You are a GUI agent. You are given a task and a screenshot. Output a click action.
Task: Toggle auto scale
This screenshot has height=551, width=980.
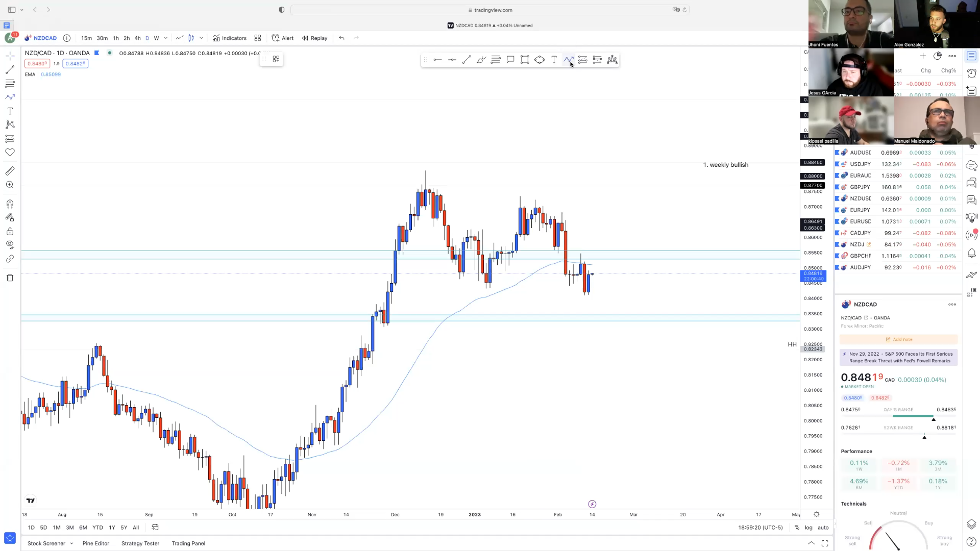[823, 528]
